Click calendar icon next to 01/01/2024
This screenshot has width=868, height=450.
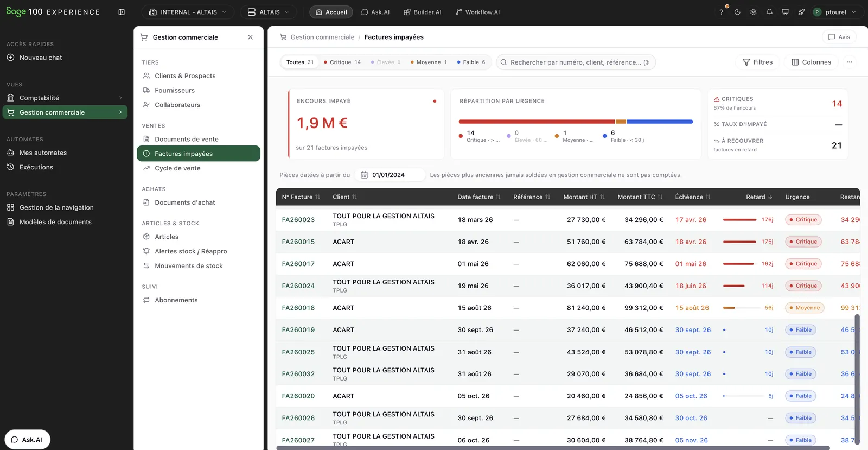[364, 175]
